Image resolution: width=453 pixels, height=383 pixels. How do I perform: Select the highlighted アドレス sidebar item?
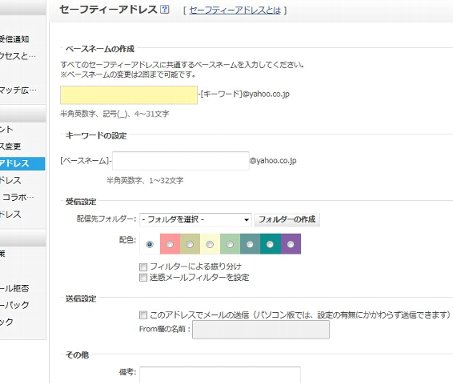(x=22, y=164)
